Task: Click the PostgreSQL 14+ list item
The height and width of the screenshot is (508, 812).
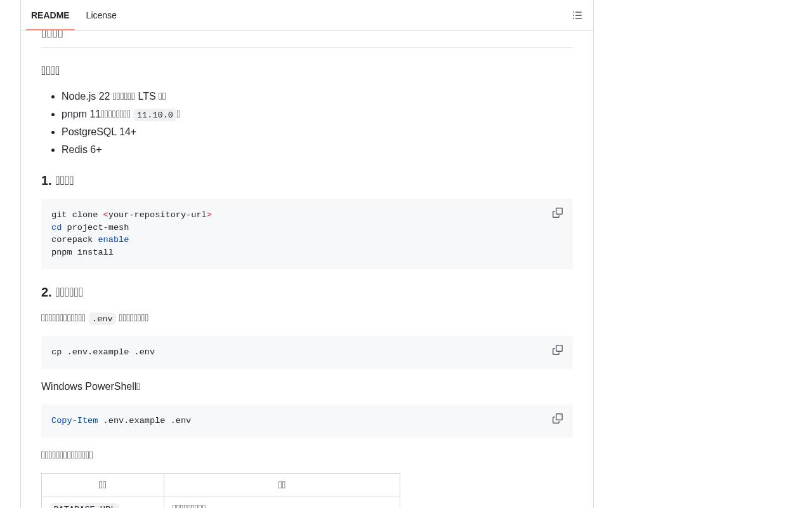Action: point(99,132)
